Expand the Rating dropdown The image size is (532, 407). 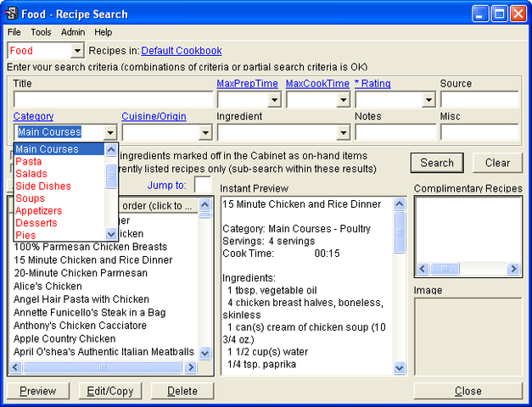point(428,100)
